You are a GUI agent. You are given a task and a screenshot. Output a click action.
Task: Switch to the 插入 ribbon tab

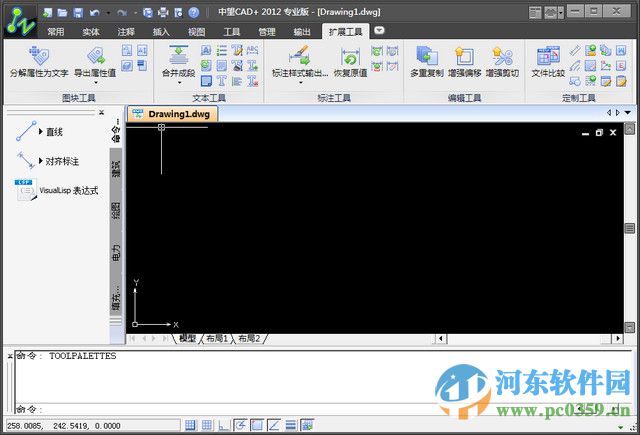click(161, 31)
